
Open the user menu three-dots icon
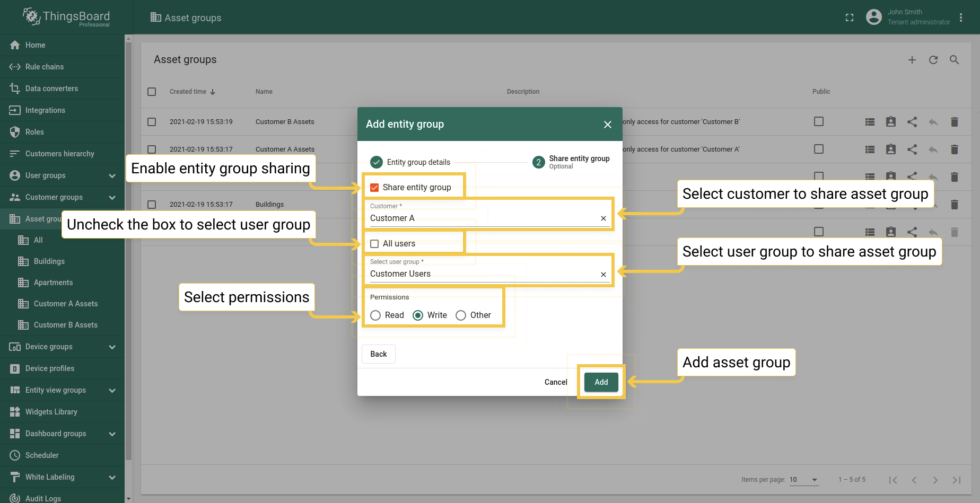(x=961, y=17)
